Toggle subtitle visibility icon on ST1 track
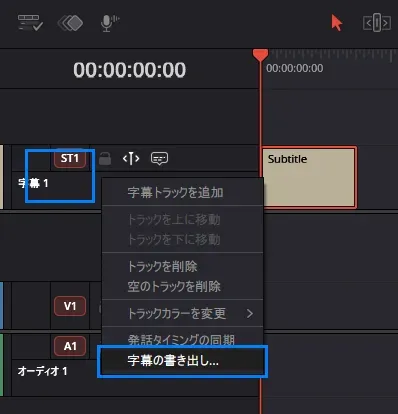 coord(159,158)
